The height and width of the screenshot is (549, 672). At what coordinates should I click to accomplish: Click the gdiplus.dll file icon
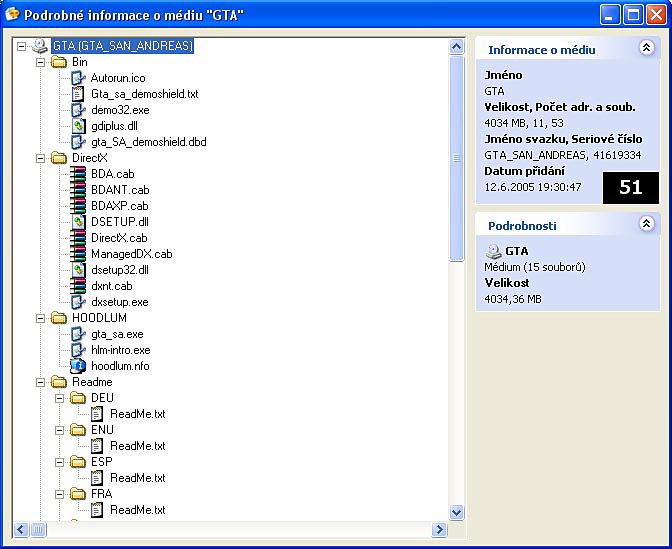(78, 126)
